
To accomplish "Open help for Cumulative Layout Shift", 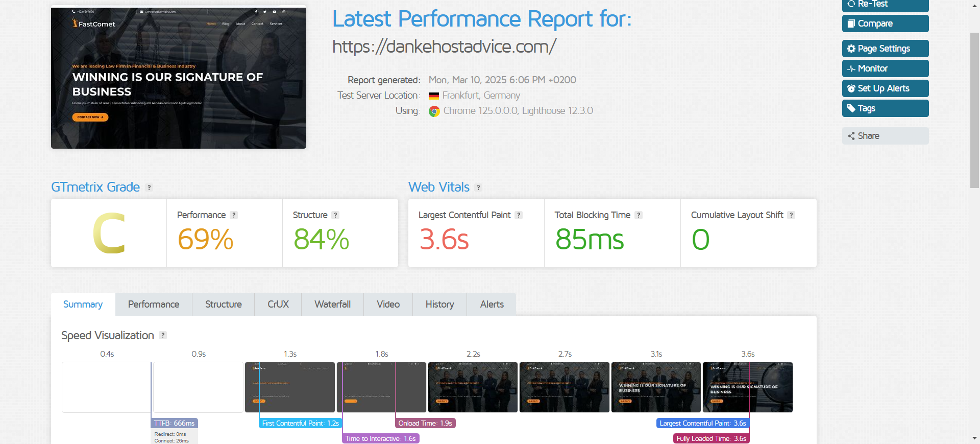I will (791, 215).
